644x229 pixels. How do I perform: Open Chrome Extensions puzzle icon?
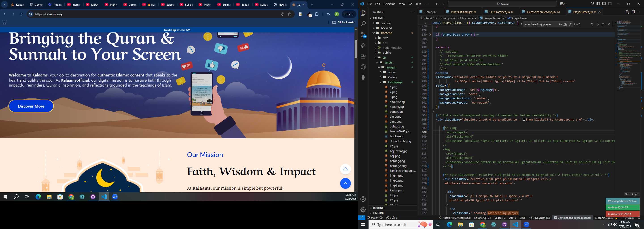(317, 14)
